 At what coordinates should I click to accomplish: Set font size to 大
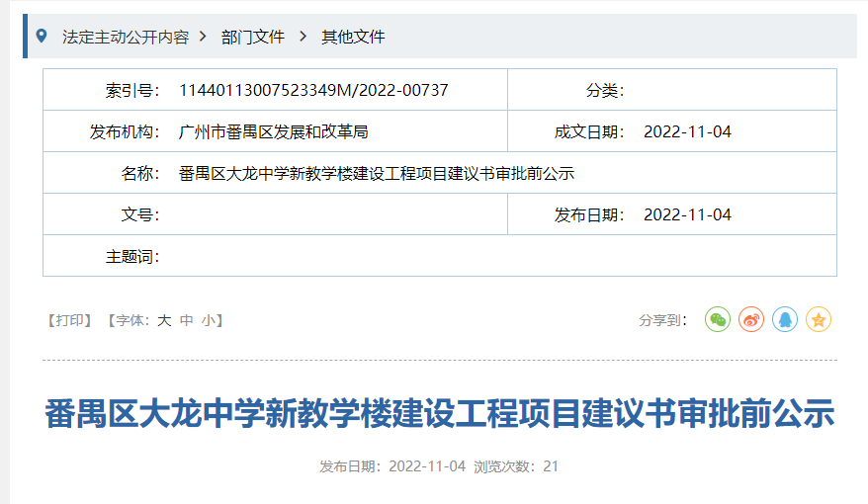pyautogui.click(x=164, y=320)
